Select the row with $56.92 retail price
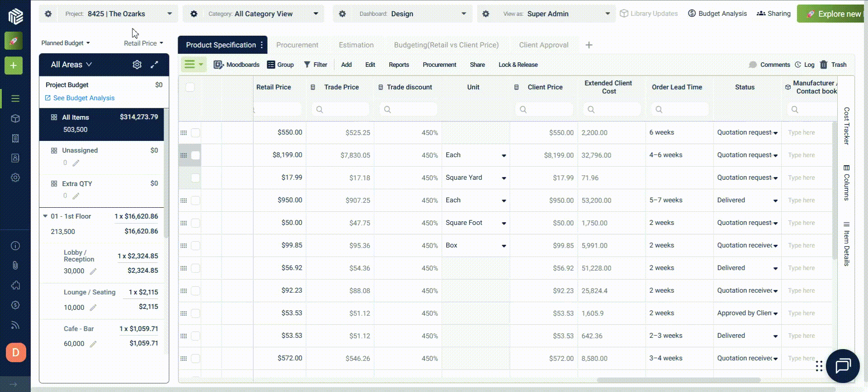The height and width of the screenshot is (392, 868). click(195, 268)
